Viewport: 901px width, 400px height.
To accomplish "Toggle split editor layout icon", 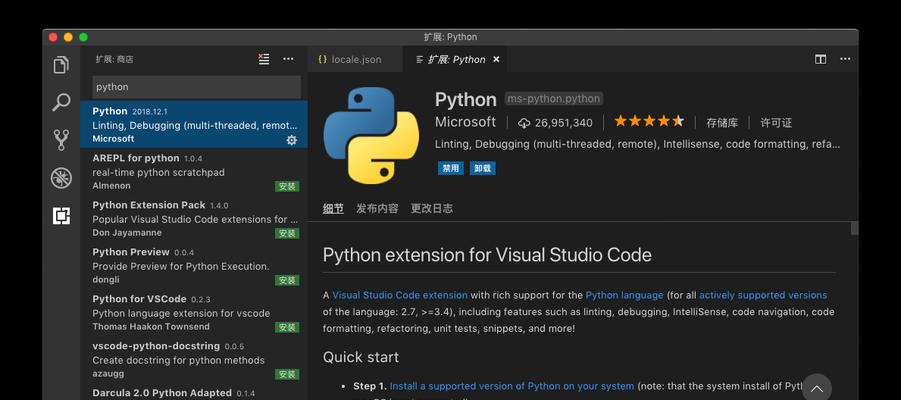I will point(821,59).
